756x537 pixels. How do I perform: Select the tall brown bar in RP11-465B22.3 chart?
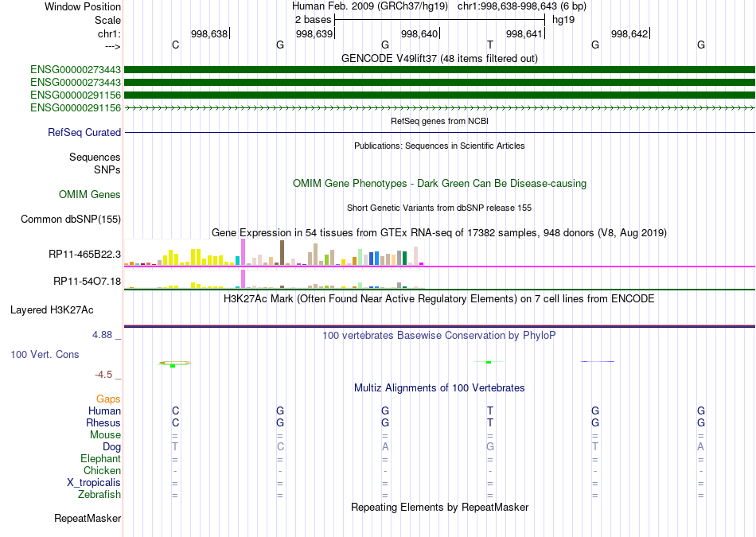282,253
